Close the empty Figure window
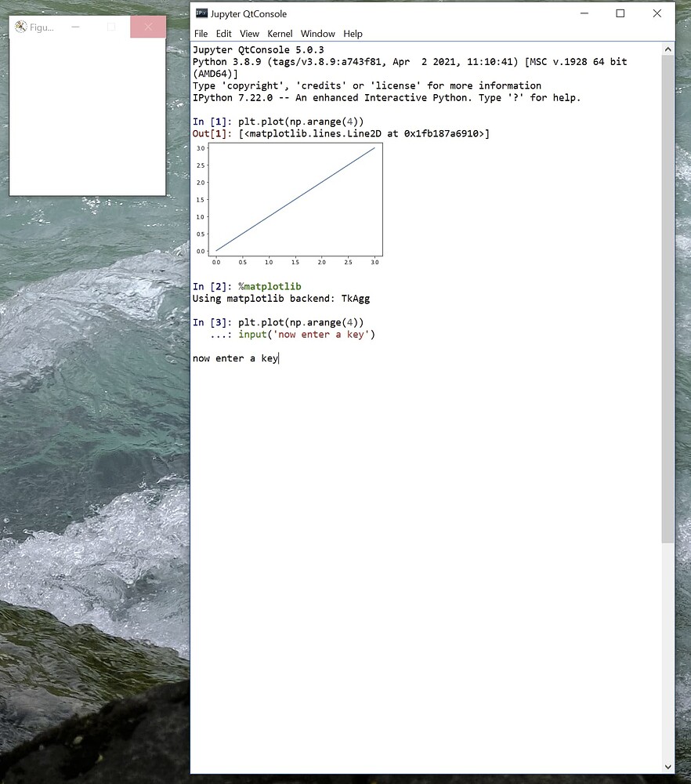The width and height of the screenshot is (691, 784). click(x=147, y=27)
